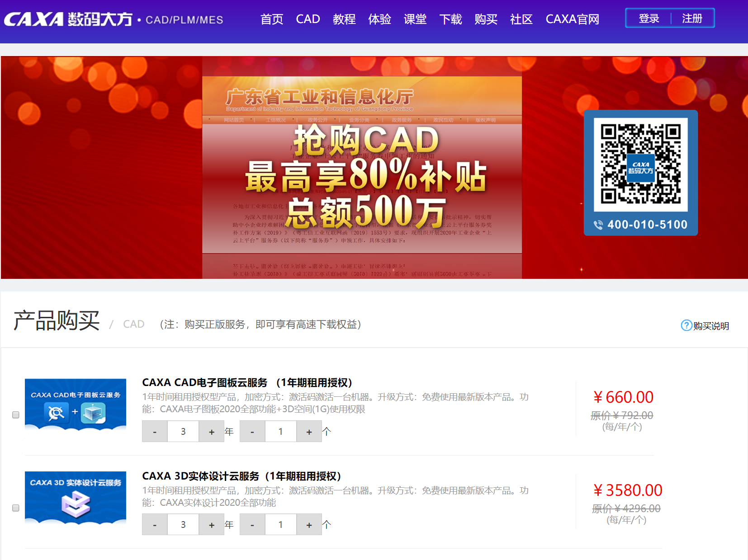Click the phone icon beside 400-010-5100
Screen dimensions: 748x560
coord(598,225)
